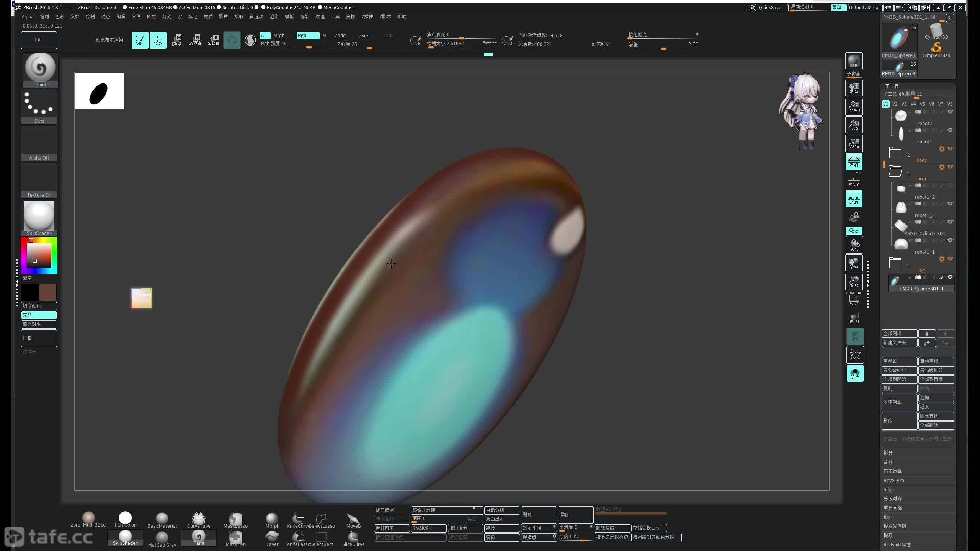The height and width of the screenshot is (551, 980).
Task: Open the Paint brush selector thumbnail
Action: click(x=40, y=70)
